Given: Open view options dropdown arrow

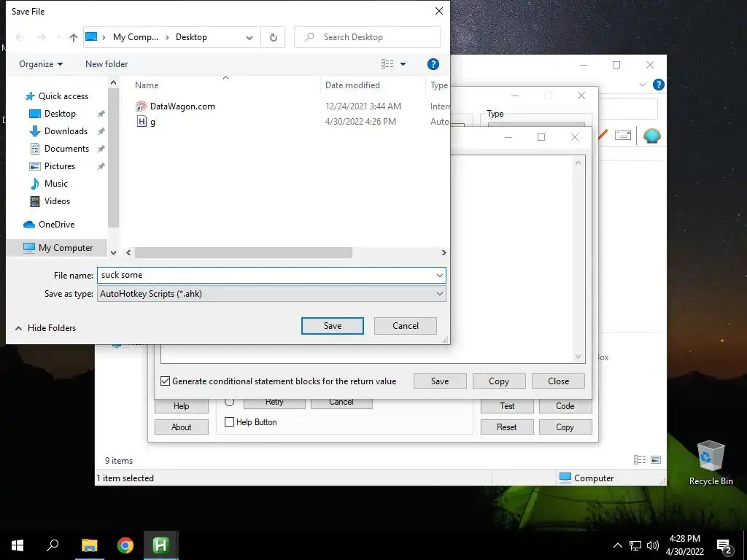Looking at the screenshot, I should pos(403,64).
